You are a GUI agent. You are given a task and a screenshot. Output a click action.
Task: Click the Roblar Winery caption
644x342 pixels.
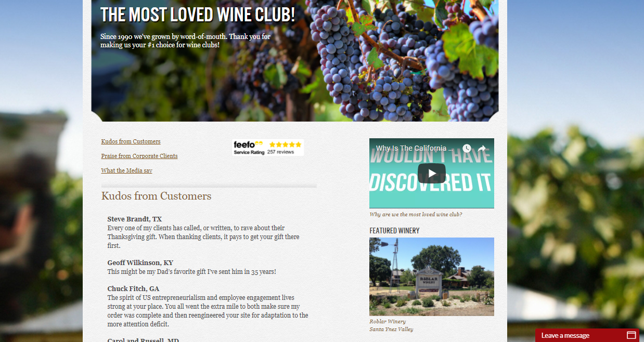pyautogui.click(x=388, y=321)
